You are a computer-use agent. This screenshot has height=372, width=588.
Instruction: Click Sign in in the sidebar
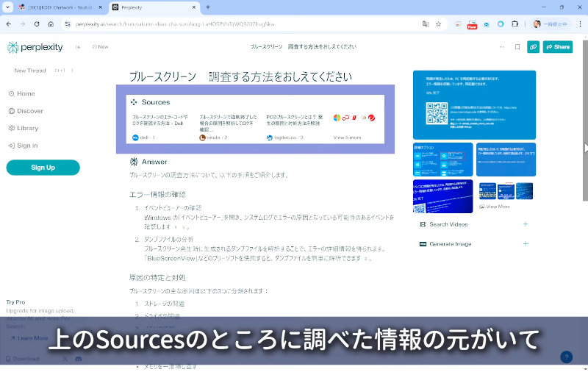tap(23, 146)
